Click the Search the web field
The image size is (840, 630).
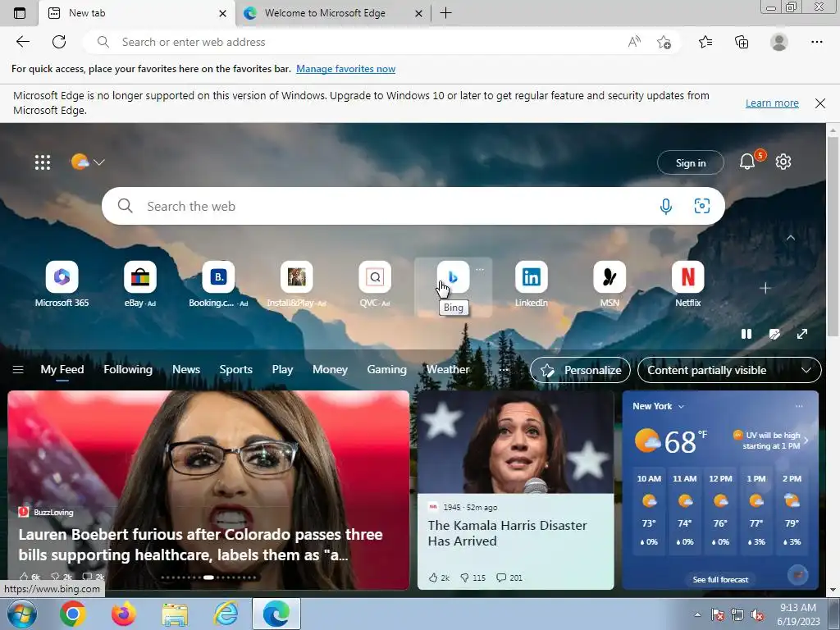(x=413, y=206)
